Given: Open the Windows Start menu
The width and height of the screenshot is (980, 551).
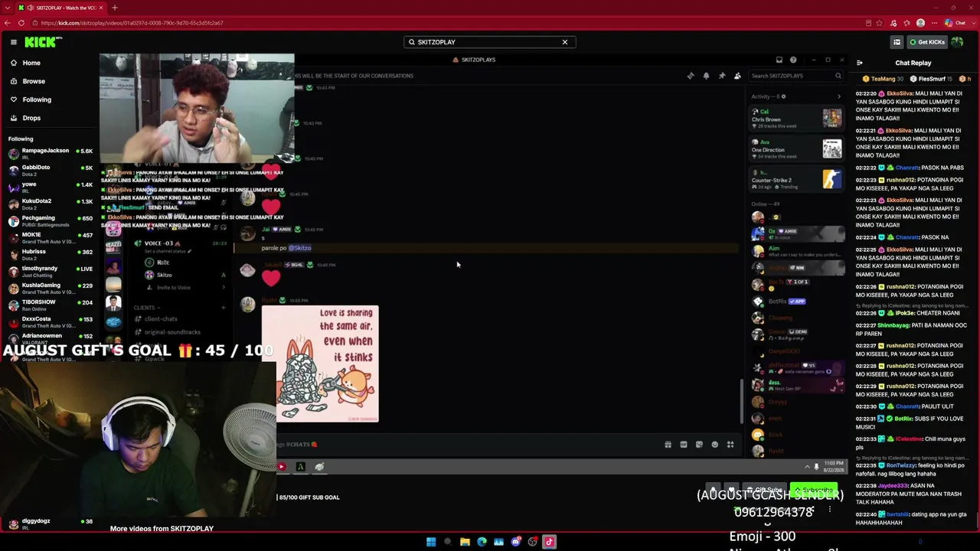Looking at the screenshot, I should (431, 542).
